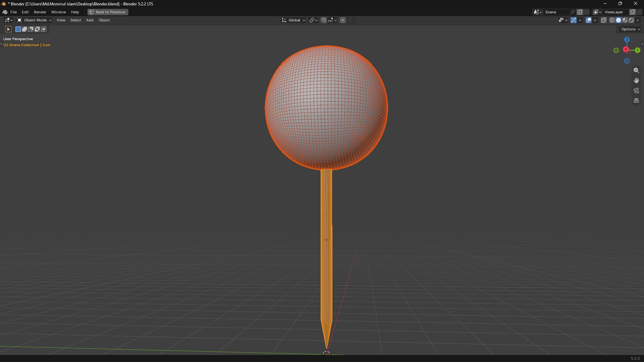Choose Subtract from selection mode

pyautogui.click(x=31, y=29)
